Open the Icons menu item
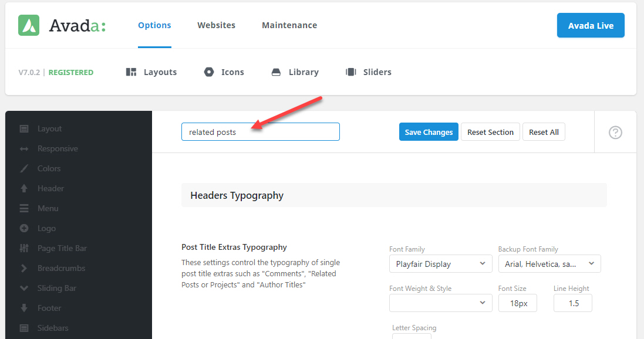This screenshot has width=644, height=339. (x=224, y=72)
